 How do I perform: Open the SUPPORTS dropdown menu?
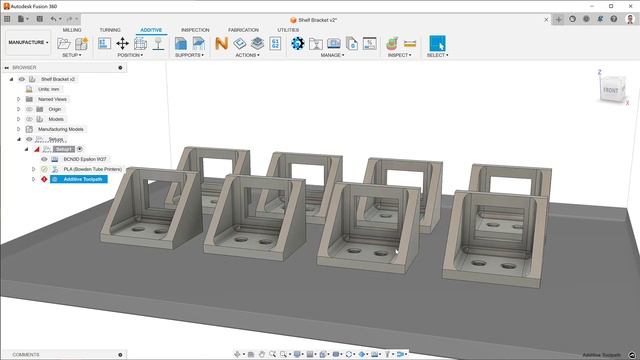click(x=189, y=55)
